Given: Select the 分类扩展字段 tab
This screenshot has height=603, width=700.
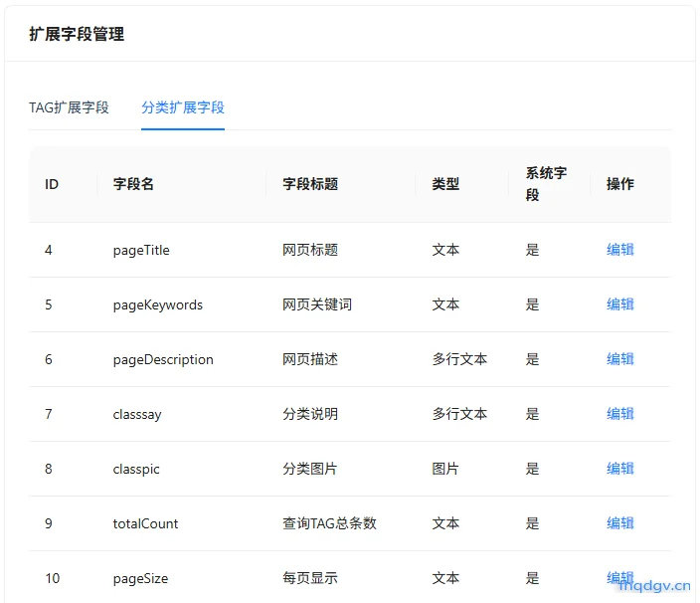Looking at the screenshot, I should point(183,107).
